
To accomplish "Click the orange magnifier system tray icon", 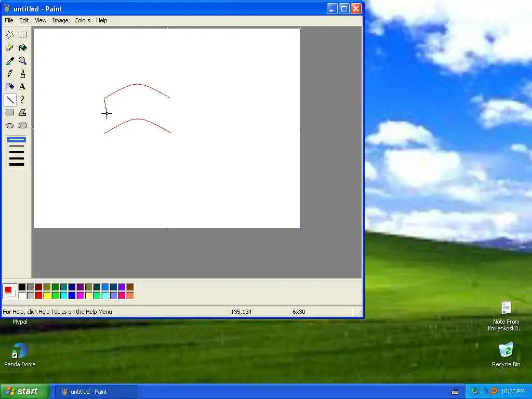I will pyautogui.click(x=494, y=391).
